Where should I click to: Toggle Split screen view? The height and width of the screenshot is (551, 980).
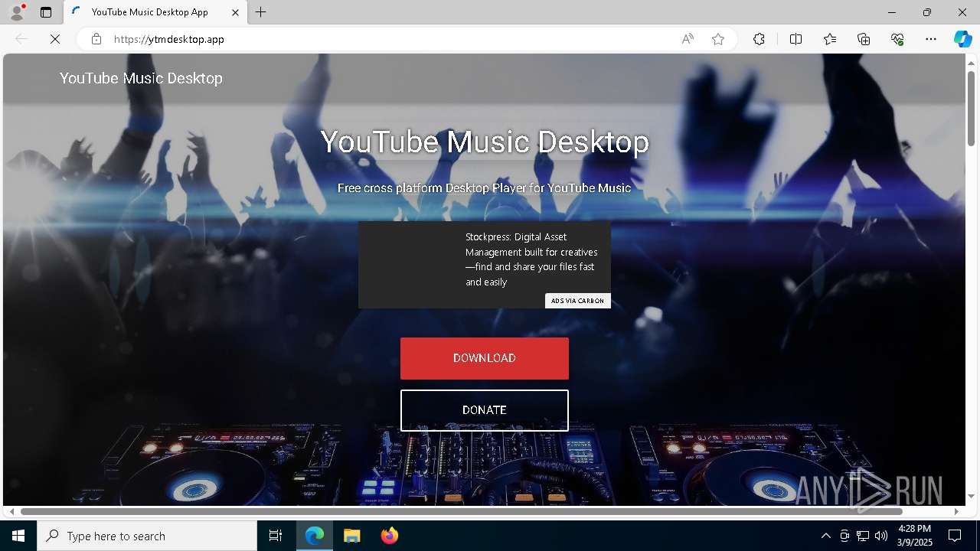pyautogui.click(x=795, y=39)
